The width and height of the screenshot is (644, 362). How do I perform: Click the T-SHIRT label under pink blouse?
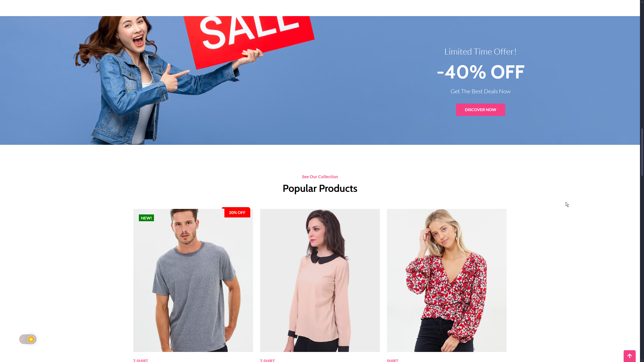[x=267, y=360]
